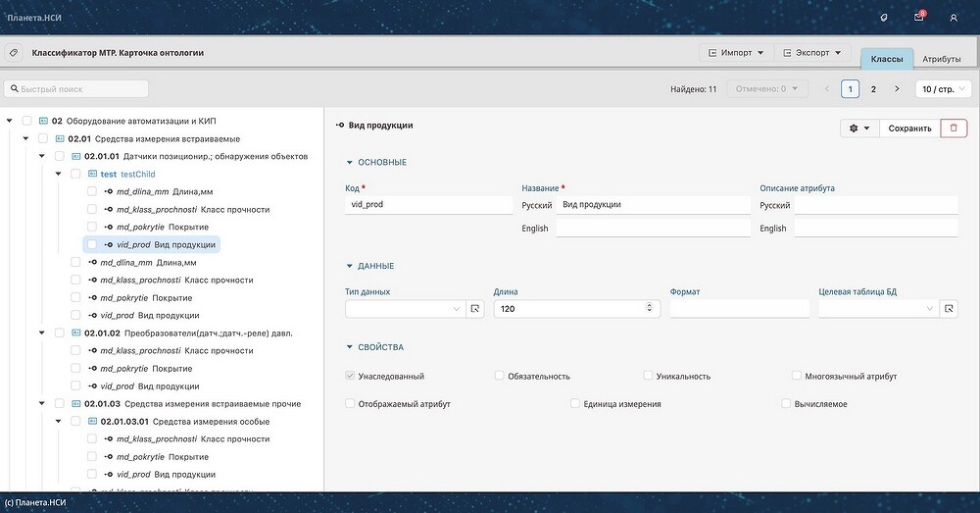This screenshot has height=513, width=980.
Task: Click the tag icon beside Классификатор МТР title
Action: coord(14,53)
